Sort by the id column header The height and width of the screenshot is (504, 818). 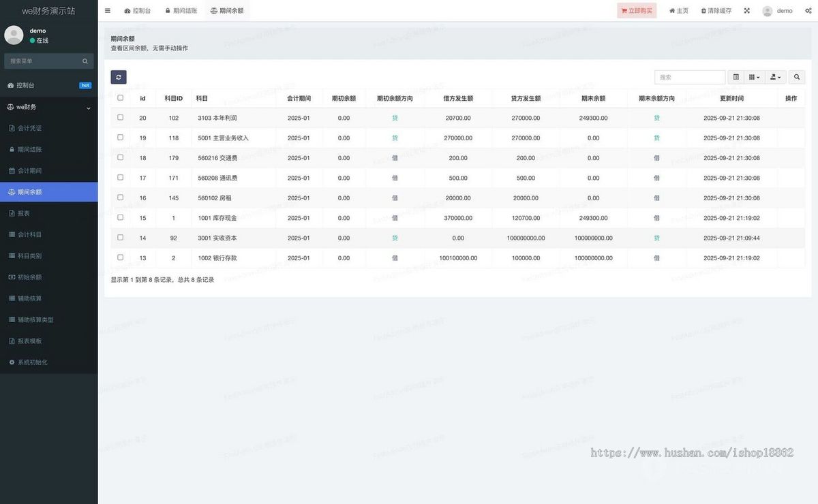142,98
